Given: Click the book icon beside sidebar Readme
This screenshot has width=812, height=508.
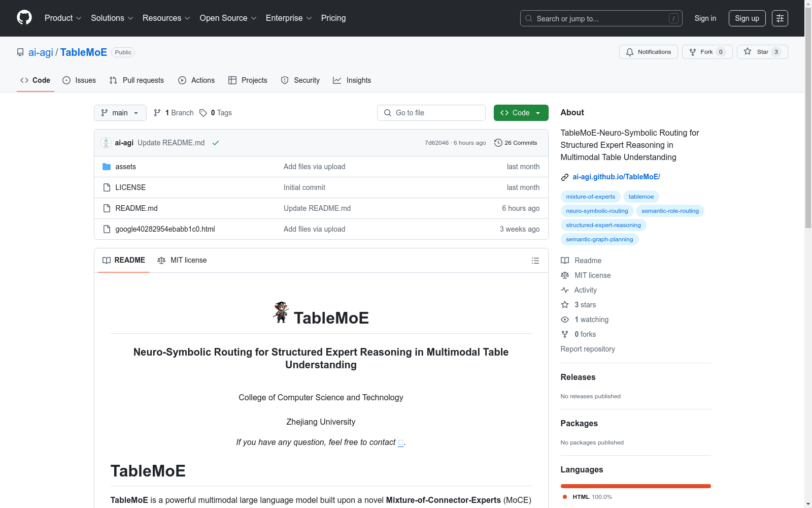Looking at the screenshot, I should (x=565, y=261).
